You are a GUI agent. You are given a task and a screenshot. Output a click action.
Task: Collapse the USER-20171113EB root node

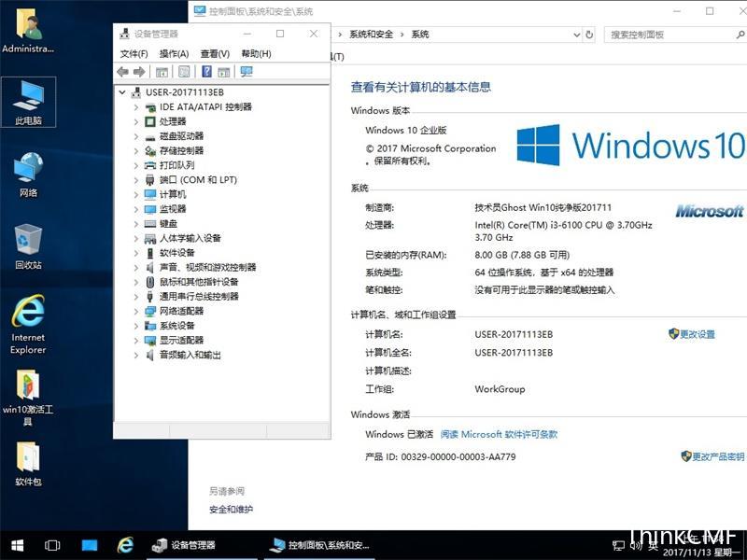point(122,92)
